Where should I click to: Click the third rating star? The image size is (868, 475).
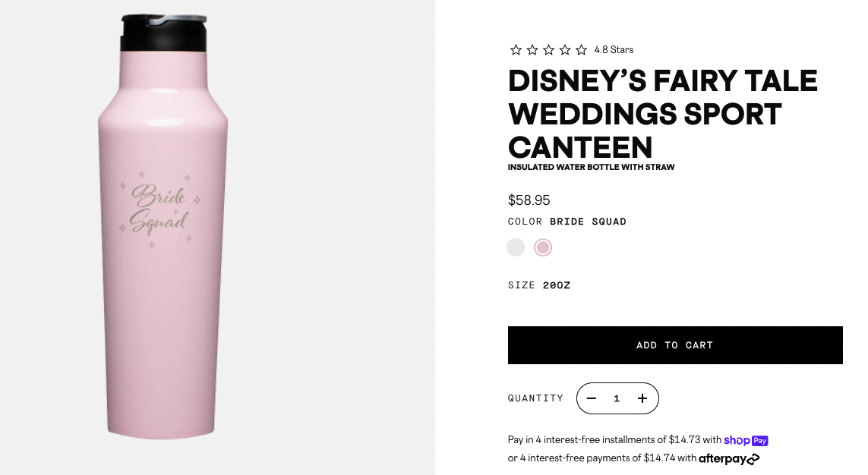548,50
